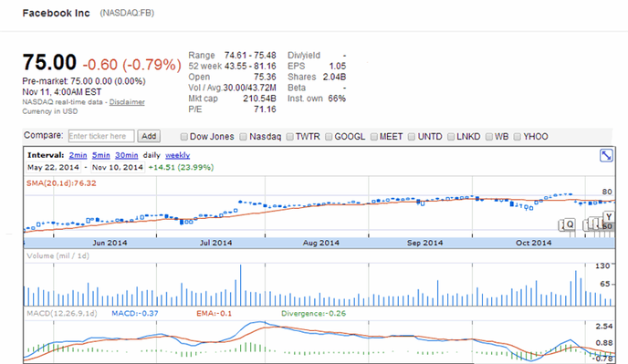Click the Add ticker button
This screenshot has height=364, width=628.
pos(149,136)
